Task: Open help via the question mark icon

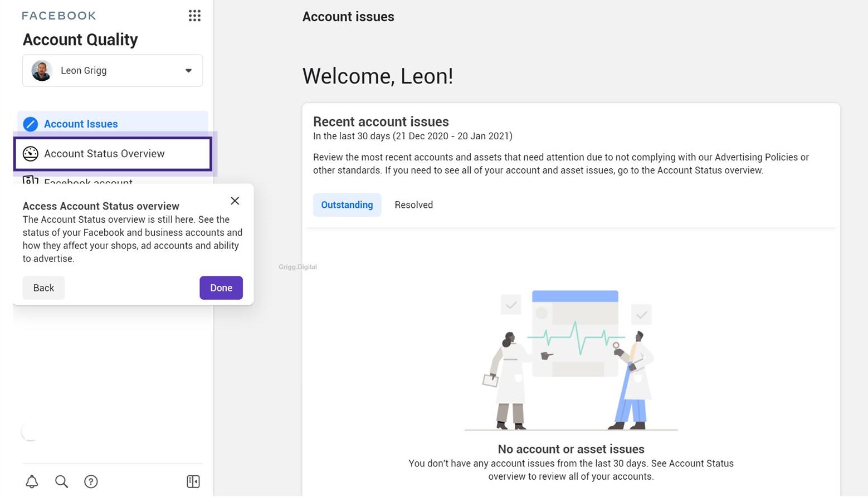Action: [91, 481]
